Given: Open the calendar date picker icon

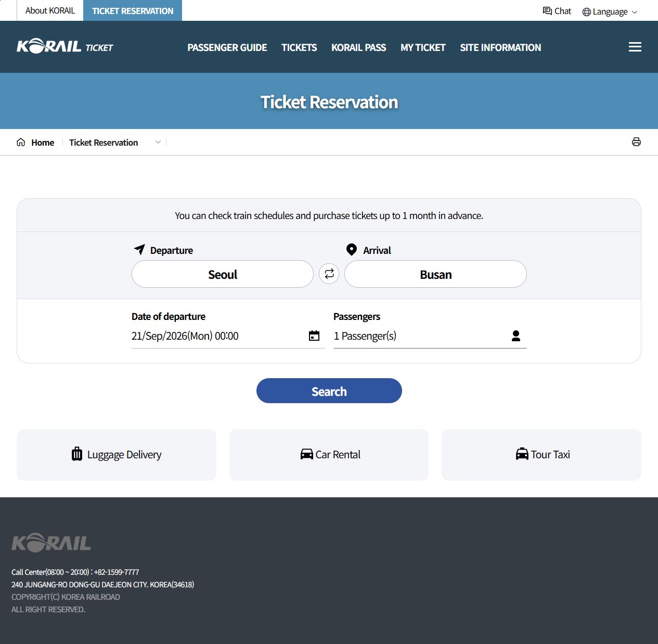Looking at the screenshot, I should coord(314,336).
